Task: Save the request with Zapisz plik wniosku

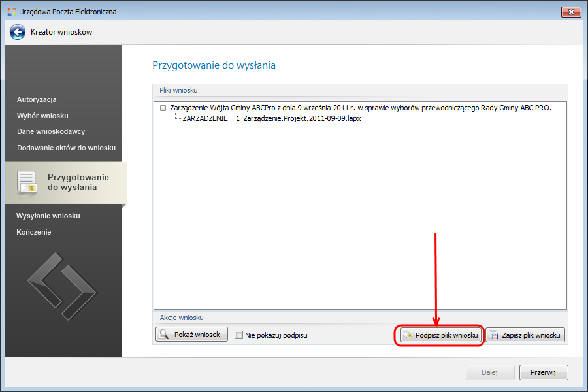Action: 525,335
